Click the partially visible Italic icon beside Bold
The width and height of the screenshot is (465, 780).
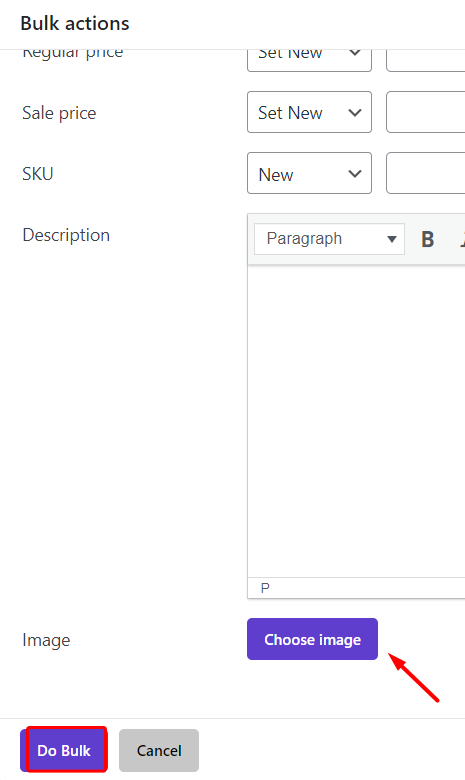coord(462,239)
